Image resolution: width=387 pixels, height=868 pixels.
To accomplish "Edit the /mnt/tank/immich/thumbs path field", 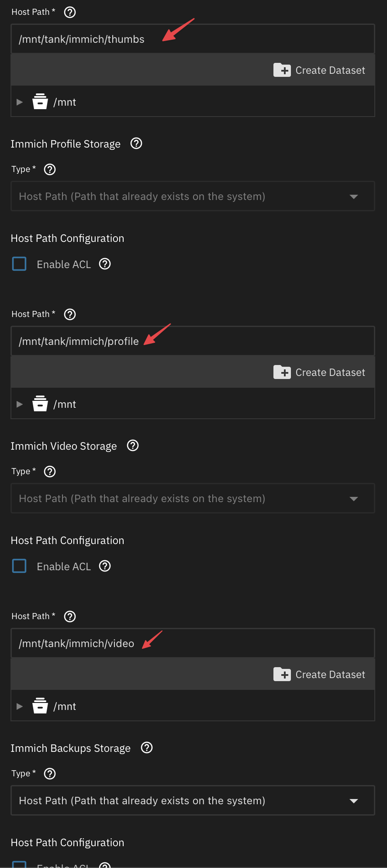I will click(193, 39).
